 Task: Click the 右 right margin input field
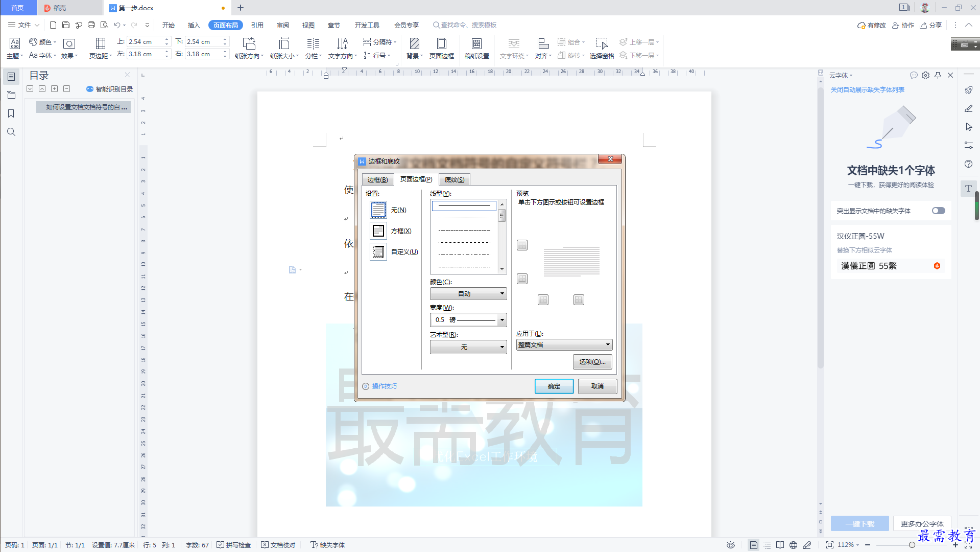pyautogui.click(x=203, y=54)
